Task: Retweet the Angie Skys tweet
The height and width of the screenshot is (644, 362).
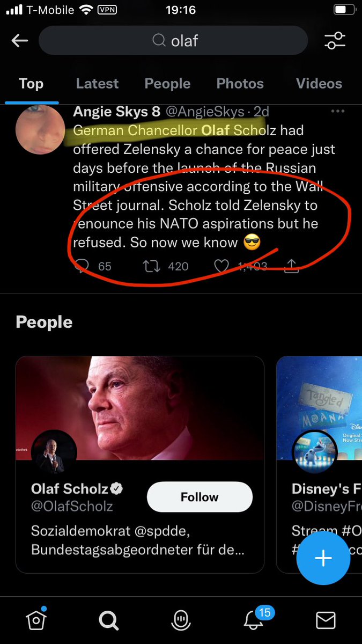Action: pyautogui.click(x=152, y=266)
